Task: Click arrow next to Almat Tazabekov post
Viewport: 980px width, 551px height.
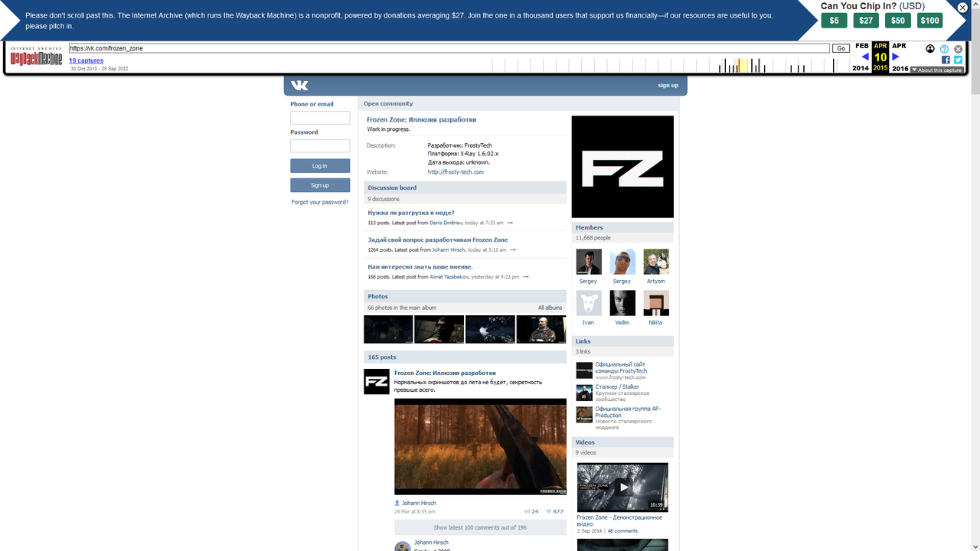Action: point(525,277)
